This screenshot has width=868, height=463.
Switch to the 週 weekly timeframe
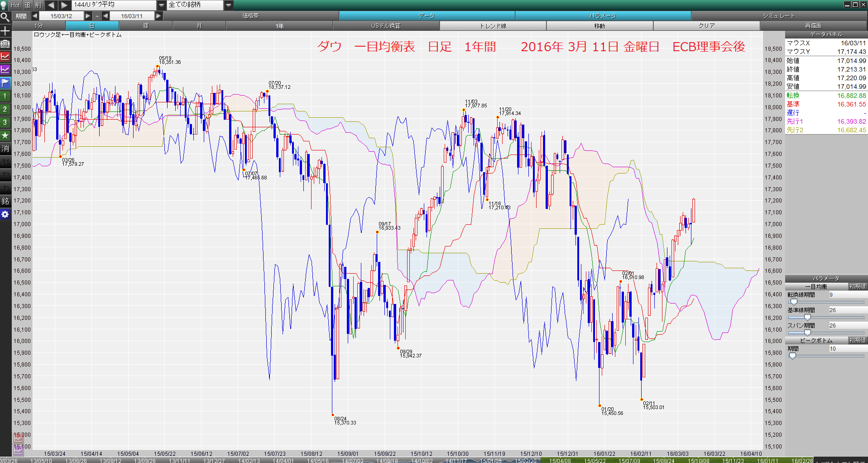[x=145, y=26]
